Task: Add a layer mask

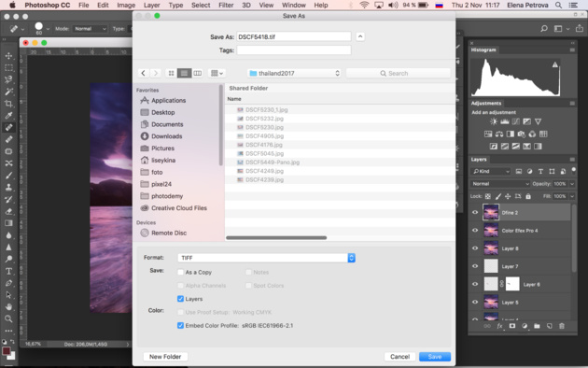Action: click(511, 326)
